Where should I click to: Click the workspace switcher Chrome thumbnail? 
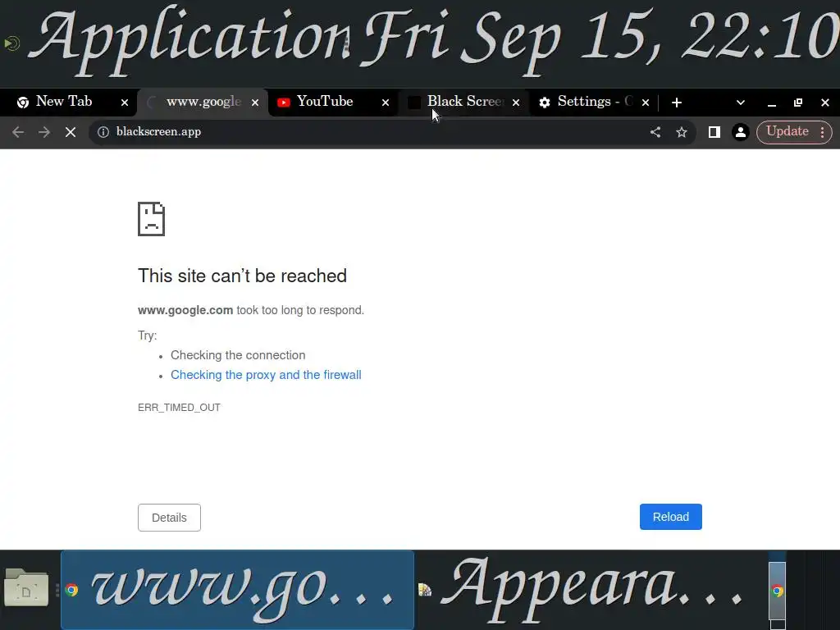tap(778, 591)
